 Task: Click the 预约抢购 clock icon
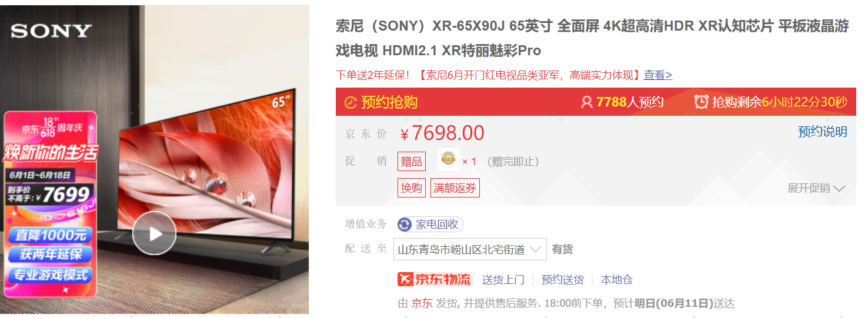pos(350,103)
